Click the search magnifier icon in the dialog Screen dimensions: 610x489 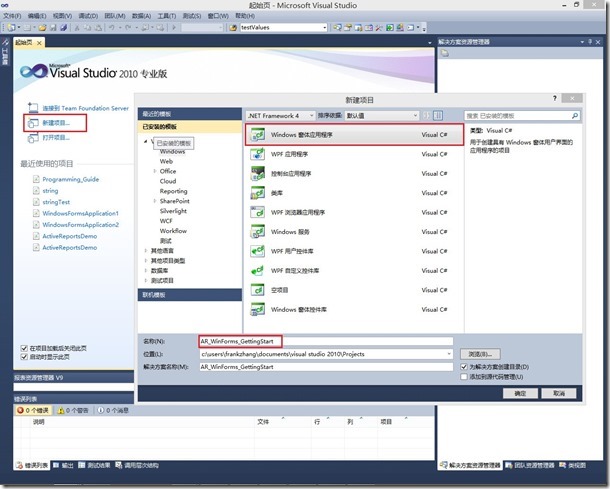point(575,116)
